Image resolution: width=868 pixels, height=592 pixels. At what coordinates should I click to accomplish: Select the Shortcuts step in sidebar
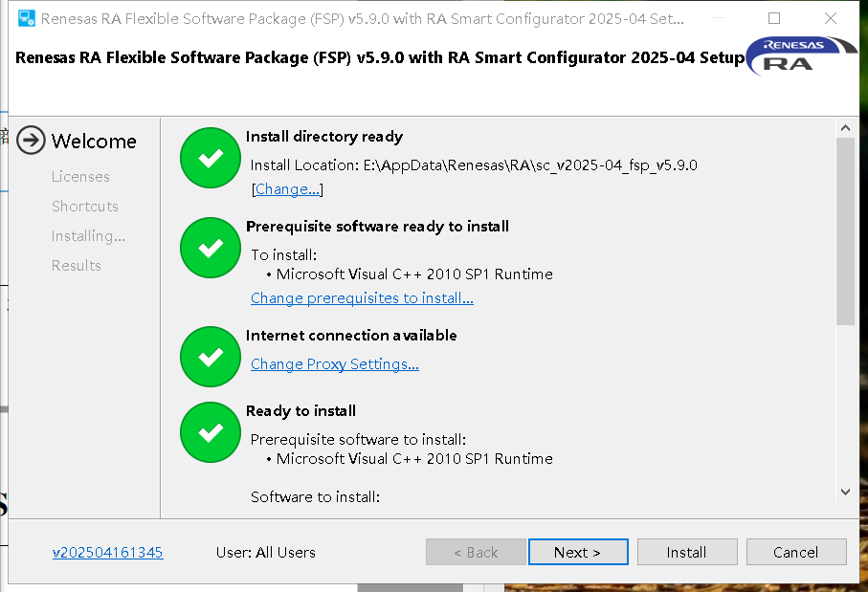(85, 207)
